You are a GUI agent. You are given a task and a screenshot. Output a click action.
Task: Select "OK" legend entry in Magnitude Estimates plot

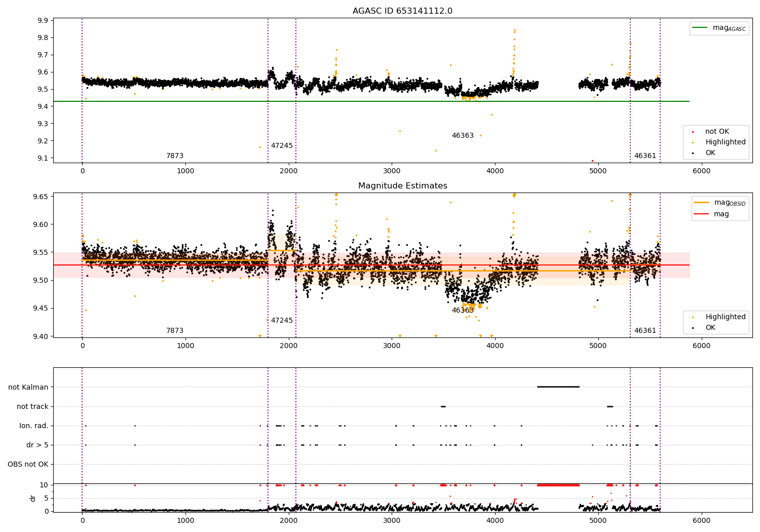pyautogui.click(x=710, y=328)
